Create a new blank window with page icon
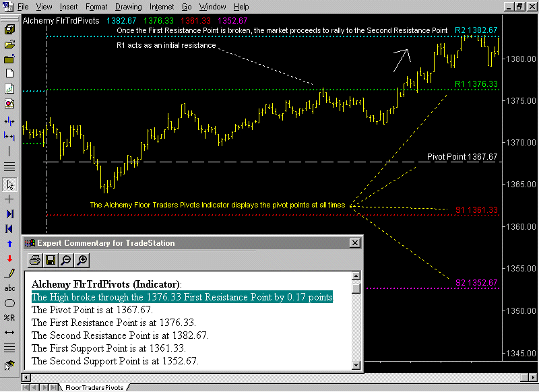This screenshot has height=392, width=539. pos(9,73)
